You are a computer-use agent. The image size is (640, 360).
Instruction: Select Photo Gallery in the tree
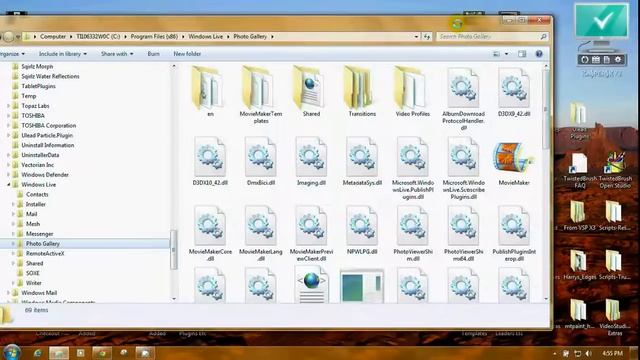(43, 244)
